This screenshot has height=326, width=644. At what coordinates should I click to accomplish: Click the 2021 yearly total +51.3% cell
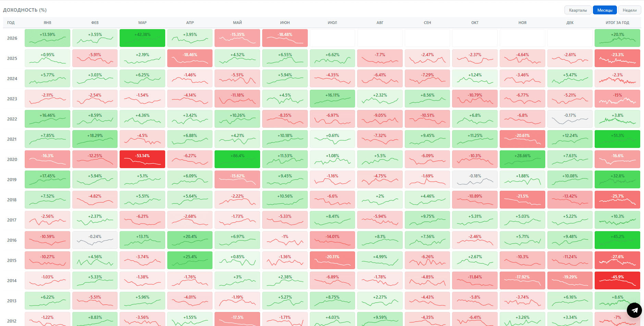tap(617, 139)
